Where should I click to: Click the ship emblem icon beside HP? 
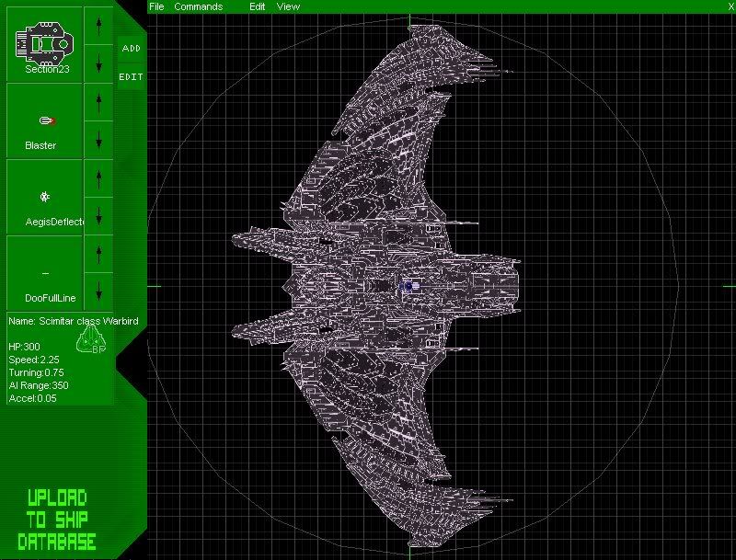(x=91, y=338)
